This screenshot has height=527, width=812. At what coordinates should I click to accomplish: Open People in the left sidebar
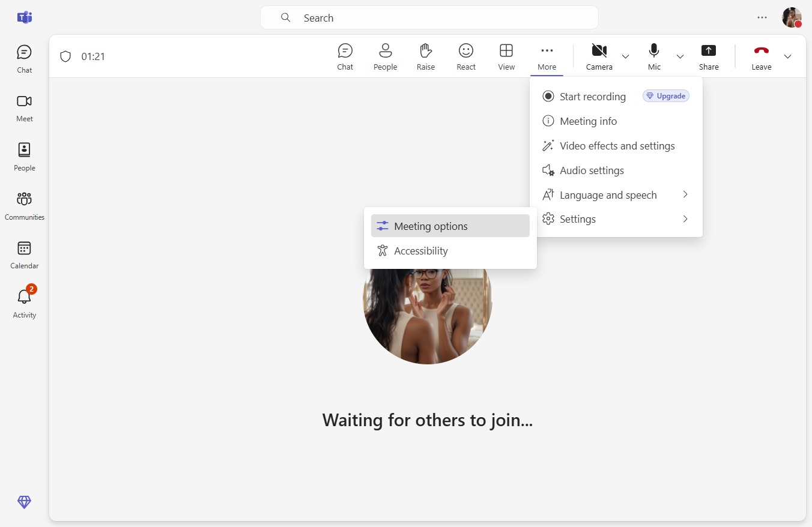pyautogui.click(x=24, y=157)
